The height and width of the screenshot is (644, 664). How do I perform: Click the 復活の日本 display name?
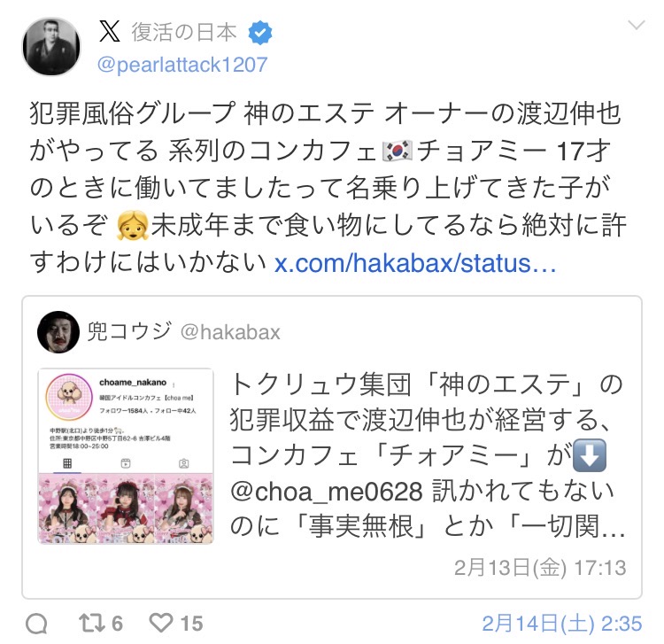coord(184,33)
